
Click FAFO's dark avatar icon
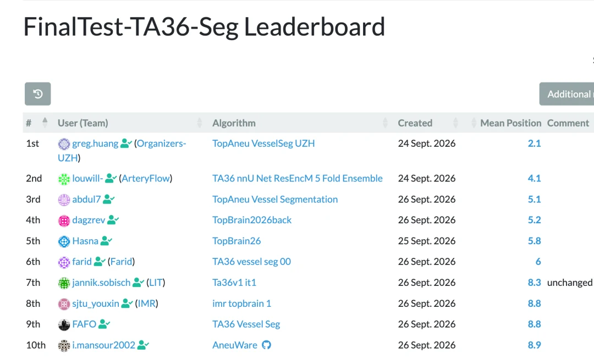[64, 324]
